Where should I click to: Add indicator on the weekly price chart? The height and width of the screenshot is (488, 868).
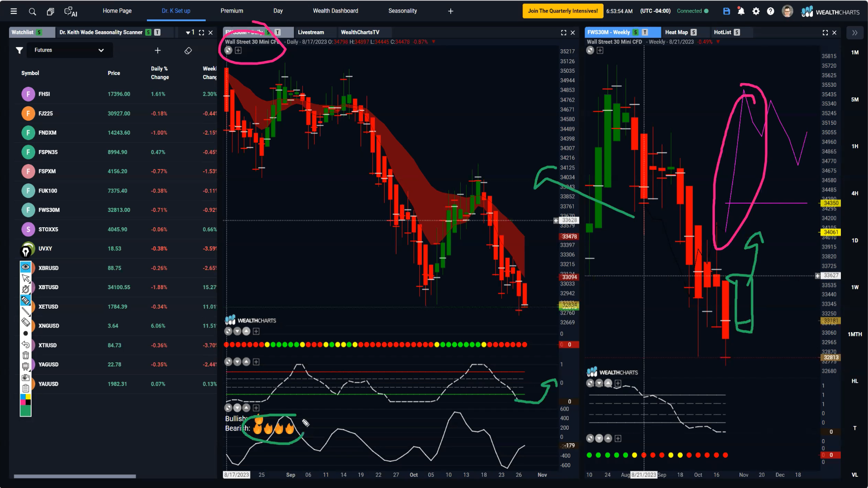point(600,51)
